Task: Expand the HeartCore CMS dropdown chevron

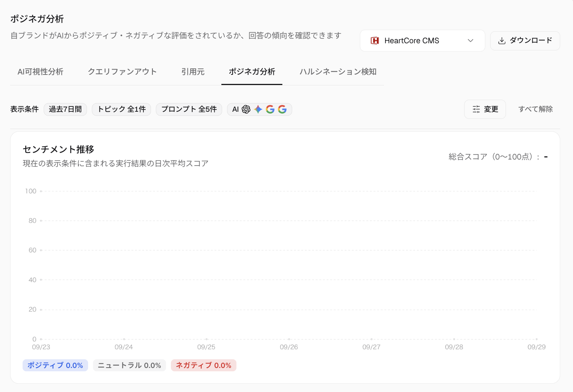Action: [471, 41]
